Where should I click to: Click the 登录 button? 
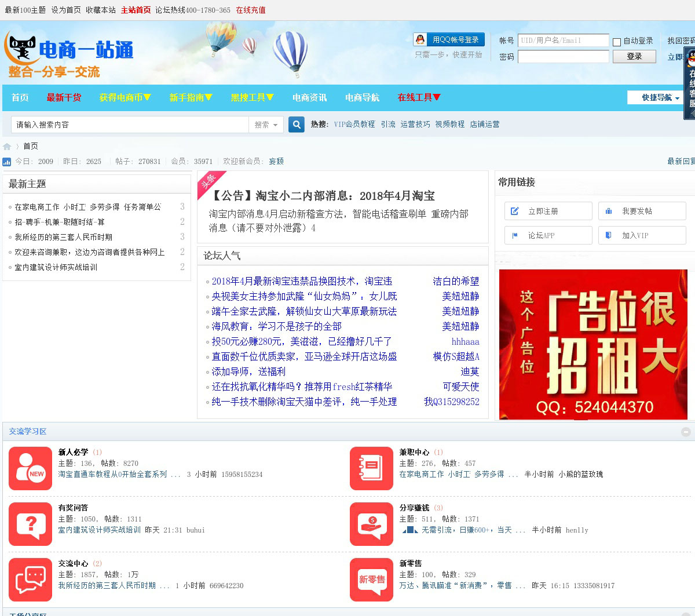coord(634,56)
